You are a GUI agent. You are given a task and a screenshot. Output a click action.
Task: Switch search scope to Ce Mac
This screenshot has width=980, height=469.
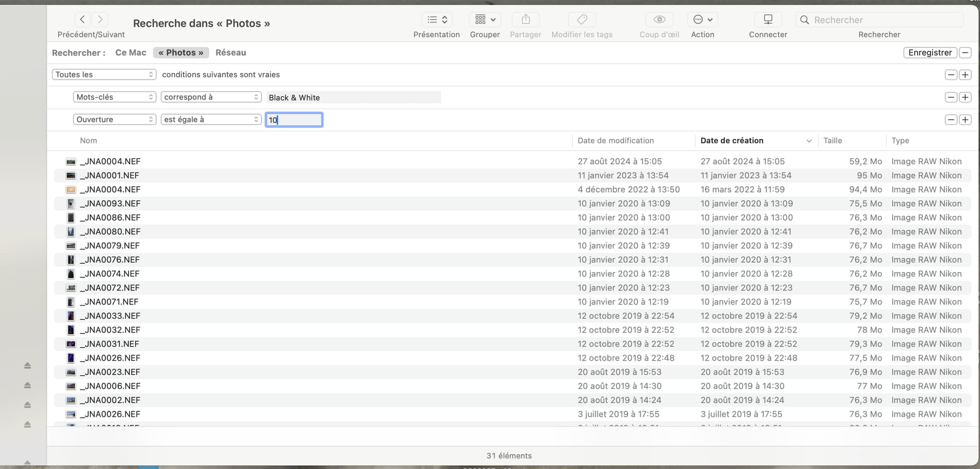(x=131, y=53)
